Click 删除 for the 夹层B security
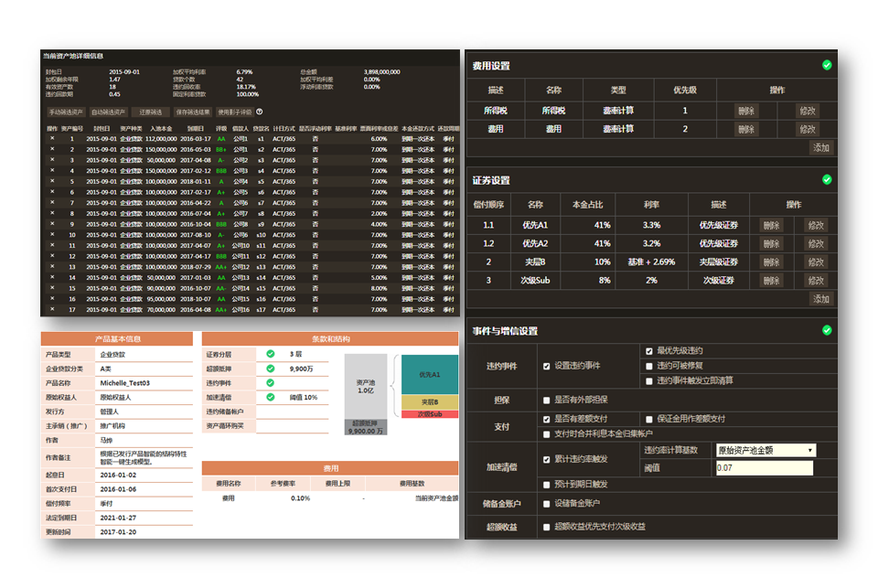This screenshot has width=878, height=588. (x=771, y=262)
